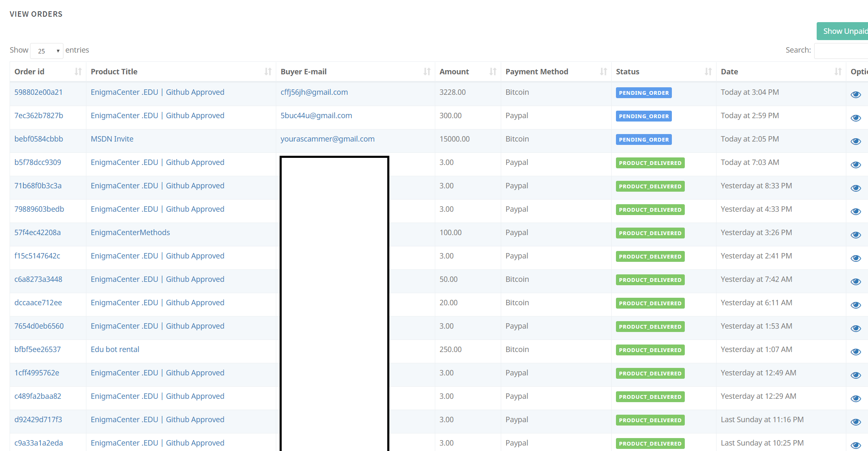Sort table by Date column
Viewport: 868px width, 451px height.
click(781, 72)
